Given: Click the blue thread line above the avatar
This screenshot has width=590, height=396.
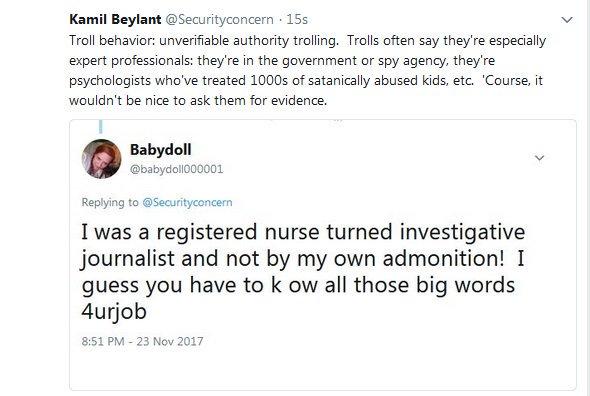Looking at the screenshot, I should 100,126.
